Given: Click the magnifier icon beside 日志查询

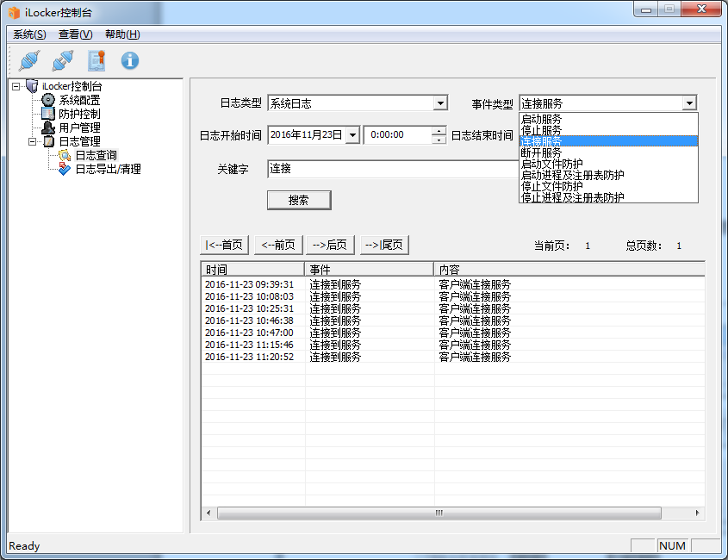Looking at the screenshot, I should coord(65,155).
